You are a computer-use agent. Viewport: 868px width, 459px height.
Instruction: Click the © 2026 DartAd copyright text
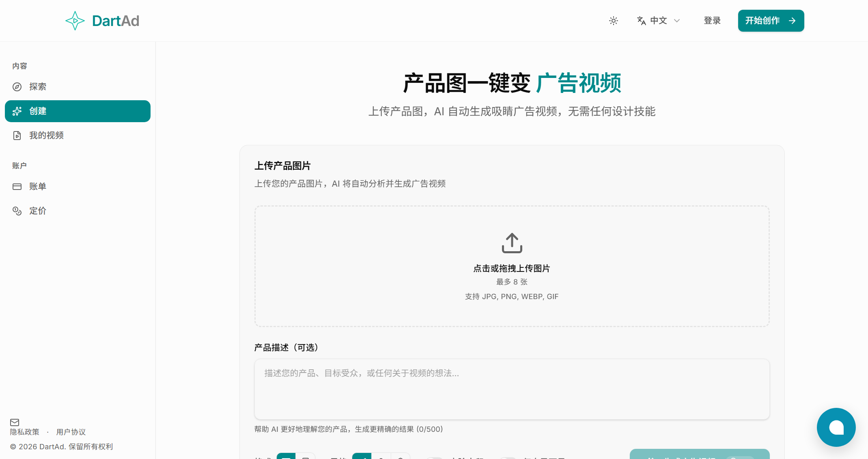(x=61, y=447)
